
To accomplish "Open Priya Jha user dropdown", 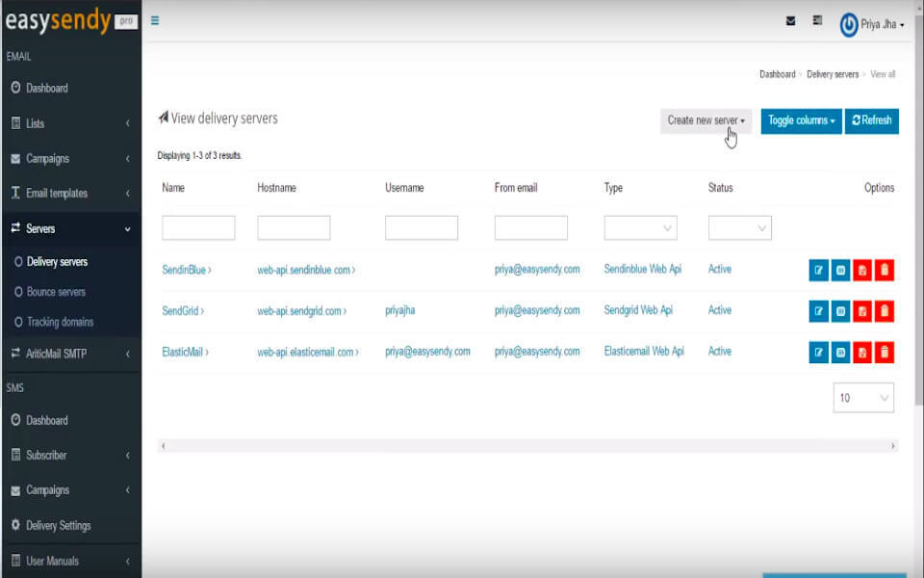I will tap(883, 25).
